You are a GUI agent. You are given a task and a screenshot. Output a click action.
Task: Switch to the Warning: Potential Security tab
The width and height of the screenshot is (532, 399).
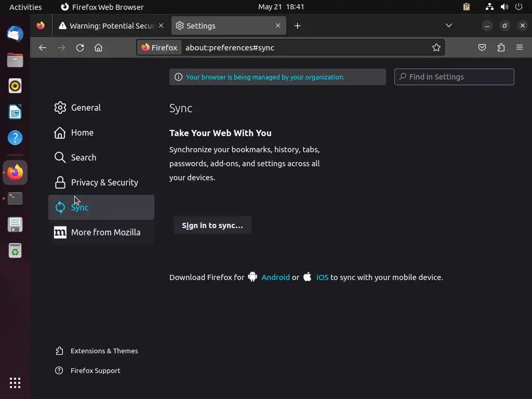click(x=112, y=26)
